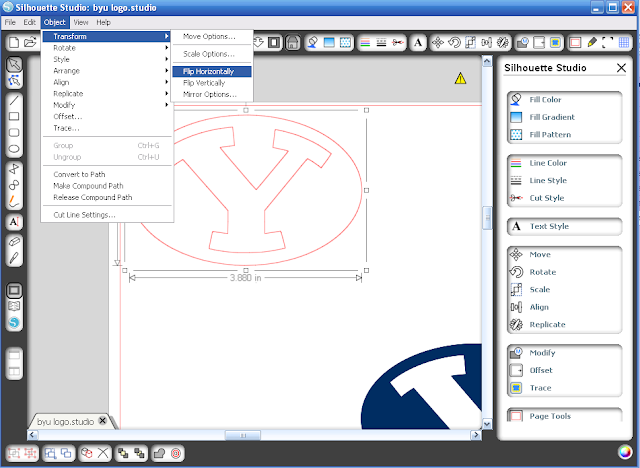
Task: Expand the Replicate submenu in Object menu
Action: tap(107, 93)
